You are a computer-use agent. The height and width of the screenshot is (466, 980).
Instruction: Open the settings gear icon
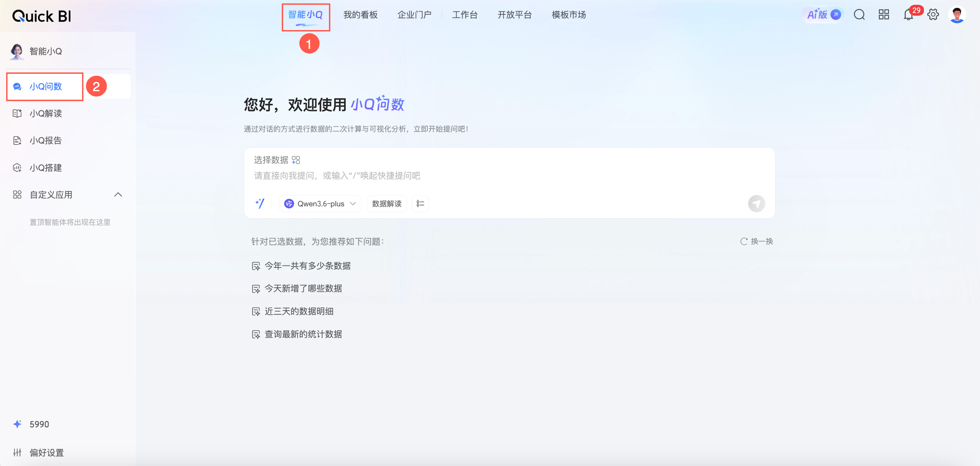(x=933, y=14)
